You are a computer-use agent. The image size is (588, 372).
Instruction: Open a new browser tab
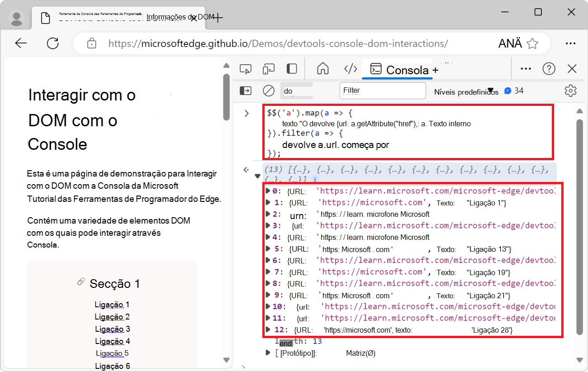click(218, 18)
